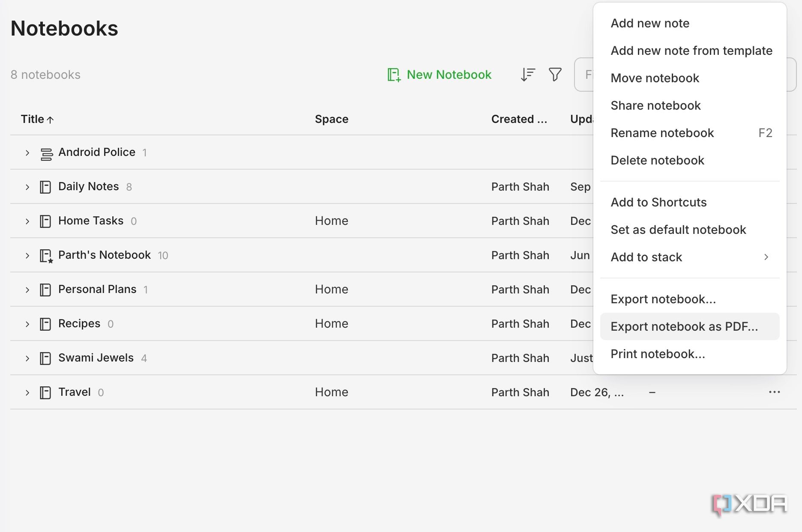This screenshot has width=802, height=532.
Task: Click the Home Tasks notebook icon
Action: pos(45,221)
